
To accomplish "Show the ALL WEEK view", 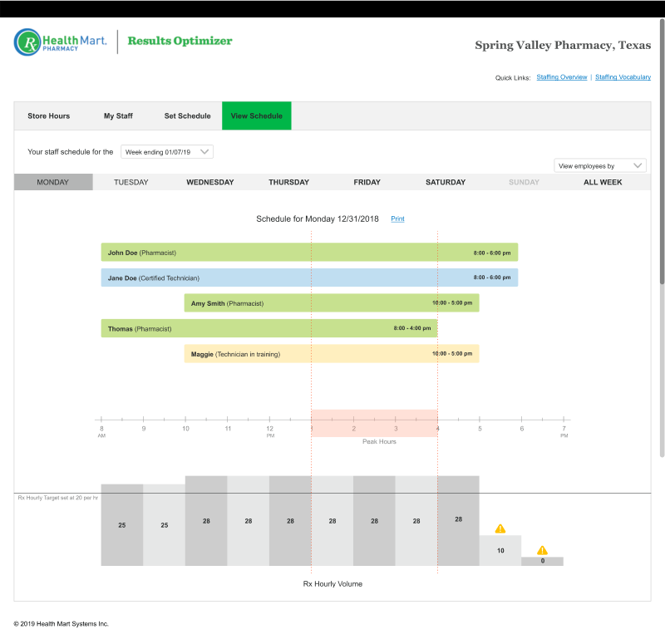I will pos(603,182).
